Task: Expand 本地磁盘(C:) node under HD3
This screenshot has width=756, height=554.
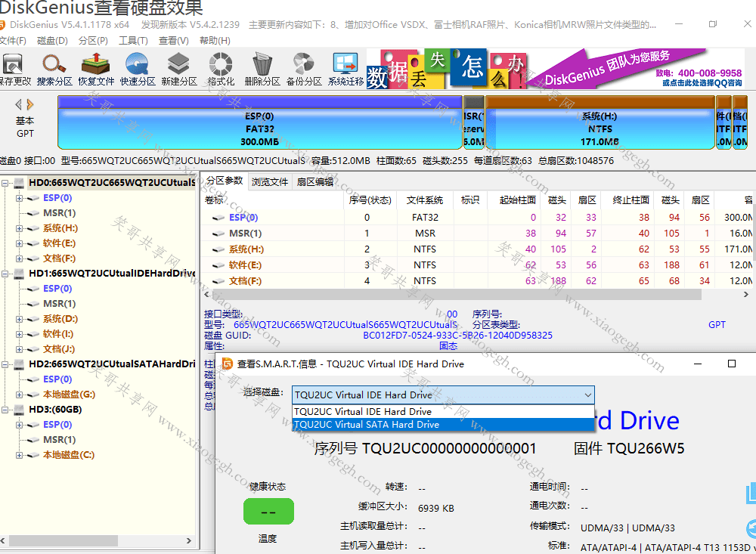Action: point(19,455)
